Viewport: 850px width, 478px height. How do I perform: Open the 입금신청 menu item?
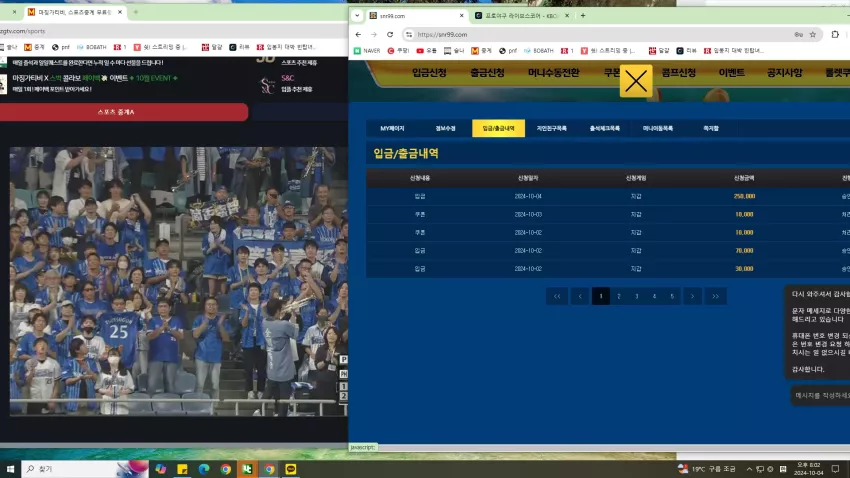pyautogui.click(x=429, y=73)
